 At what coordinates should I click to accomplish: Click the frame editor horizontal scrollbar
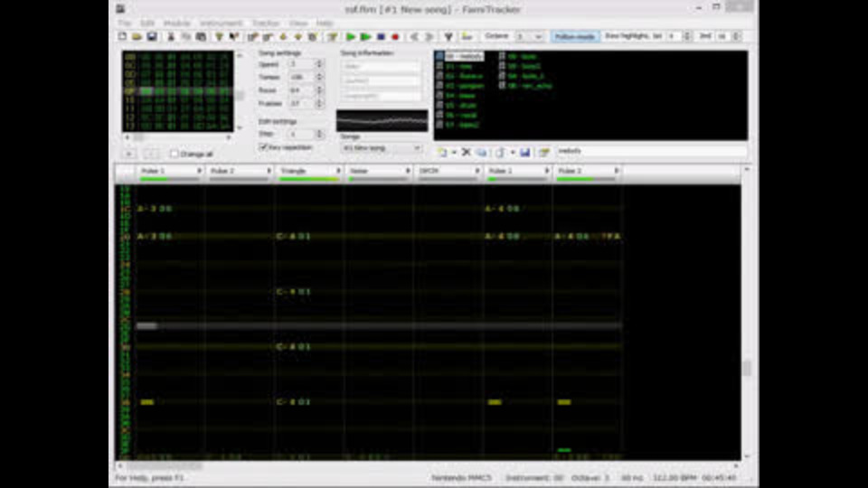(178, 137)
